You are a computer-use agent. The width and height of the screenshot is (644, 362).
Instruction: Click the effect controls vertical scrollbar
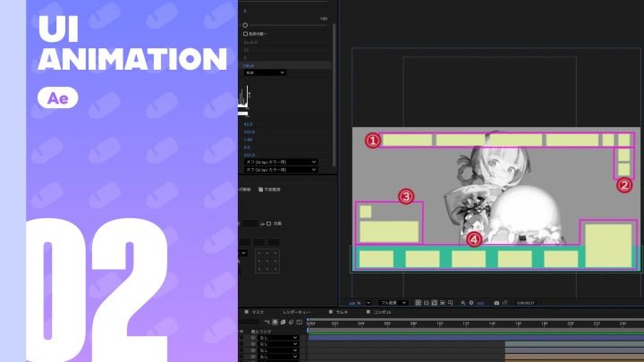pos(334,95)
